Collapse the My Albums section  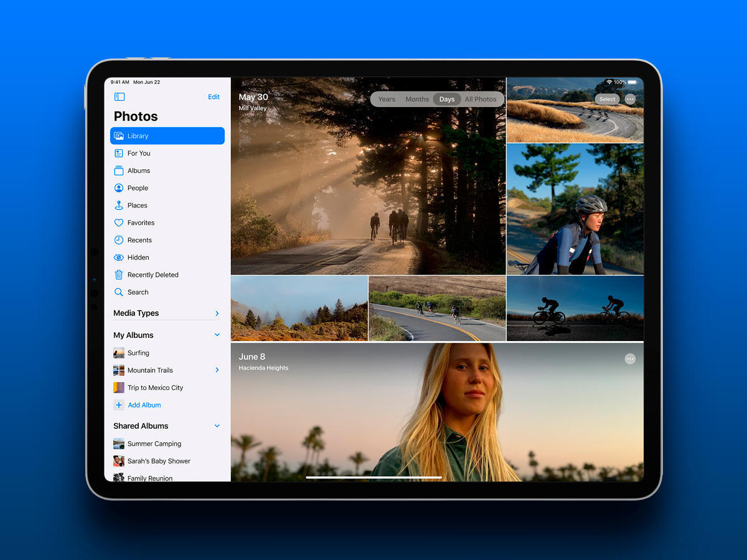pos(217,335)
